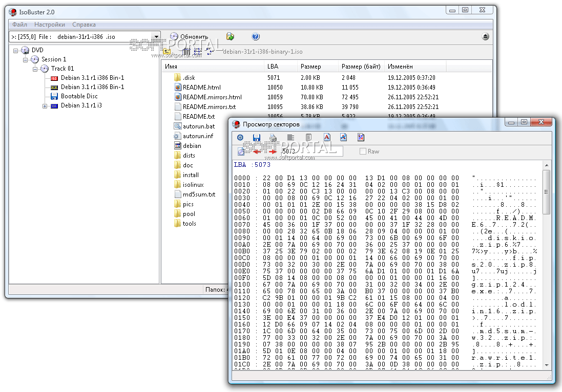
Task: Select Bootable Disc in the tree
Action: (79, 96)
